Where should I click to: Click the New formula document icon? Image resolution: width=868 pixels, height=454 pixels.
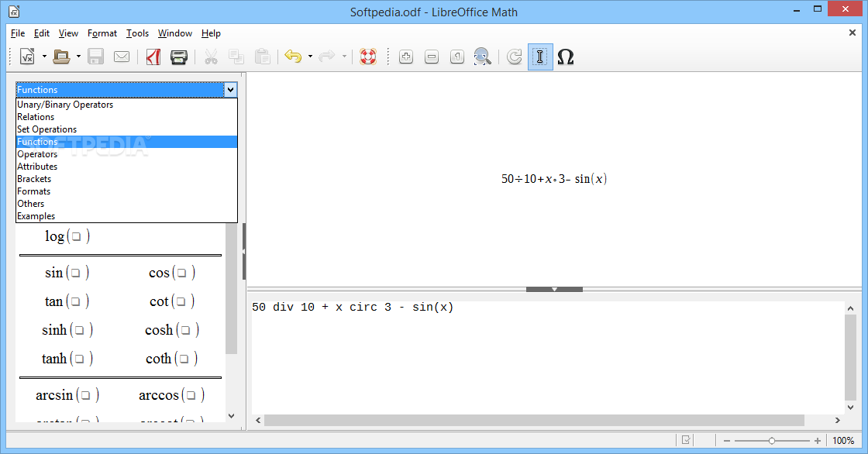point(27,57)
